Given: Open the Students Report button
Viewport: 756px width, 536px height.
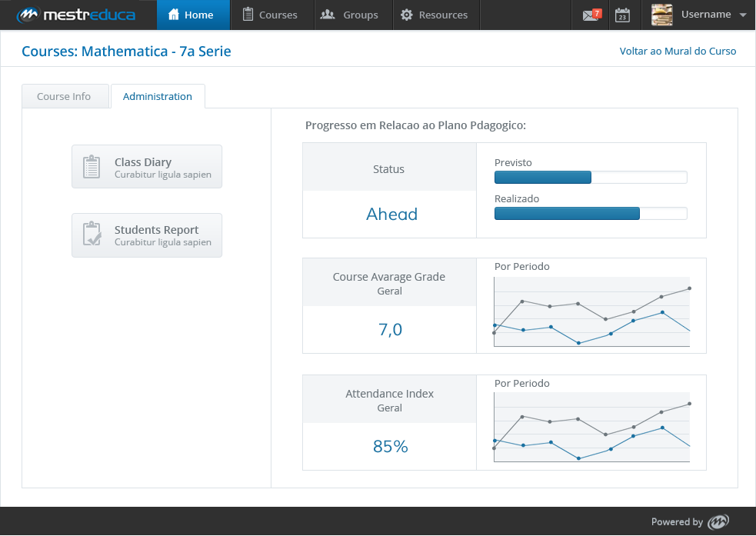Looking at the screenshot, I should [147, 235].
